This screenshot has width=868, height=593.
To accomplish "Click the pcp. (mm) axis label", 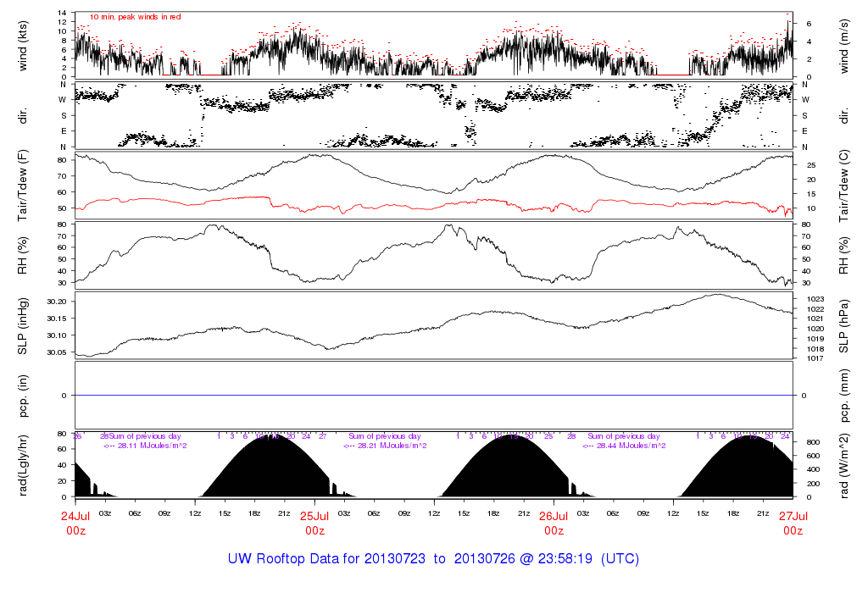I will point(843,395).
